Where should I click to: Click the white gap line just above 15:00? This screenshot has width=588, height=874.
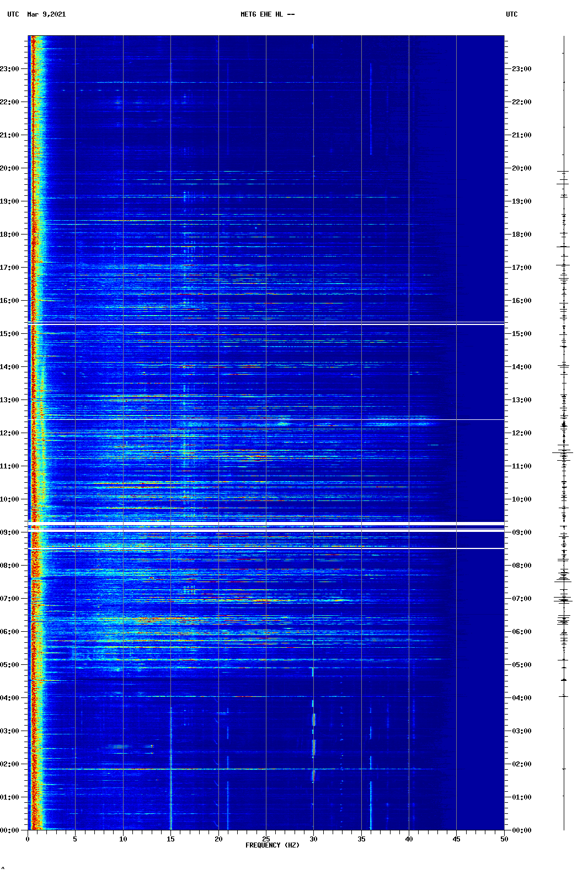[x=266, y=323]
